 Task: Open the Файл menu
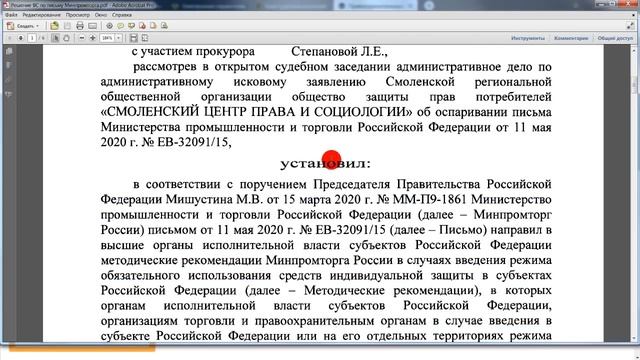tap(11, 15)
